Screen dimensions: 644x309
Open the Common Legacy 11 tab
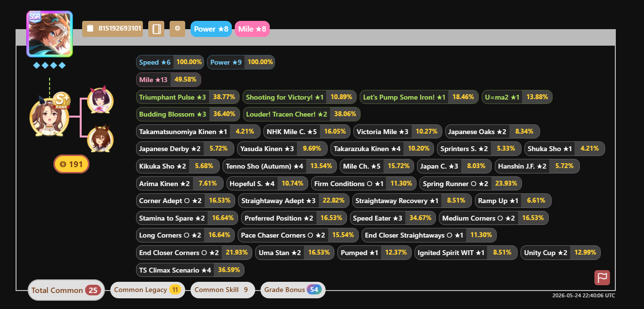148,290
